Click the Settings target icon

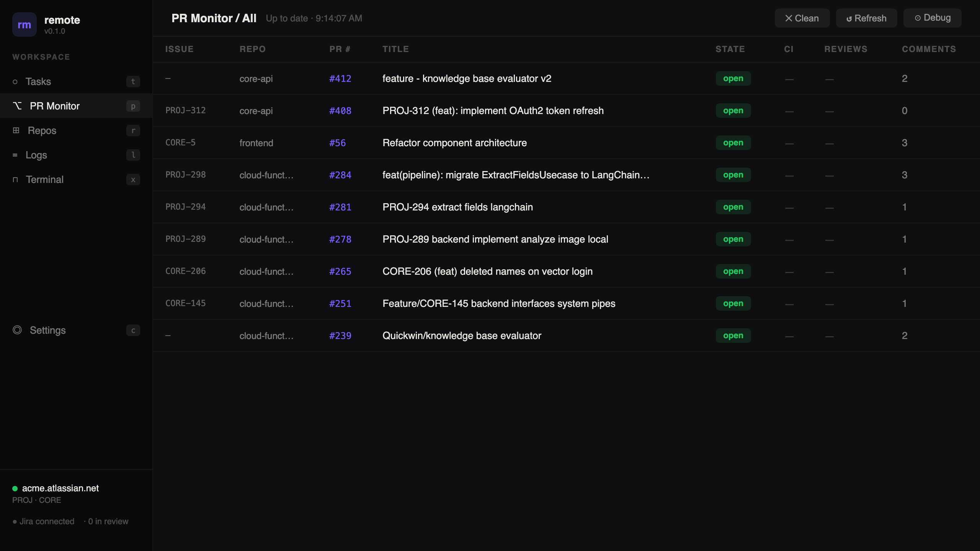pos(17,330)
